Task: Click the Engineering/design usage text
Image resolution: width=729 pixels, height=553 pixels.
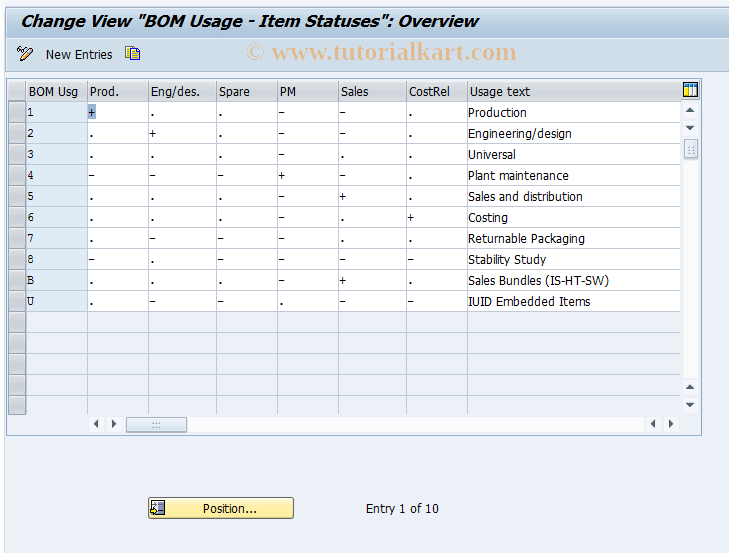Action: (519, 133)
